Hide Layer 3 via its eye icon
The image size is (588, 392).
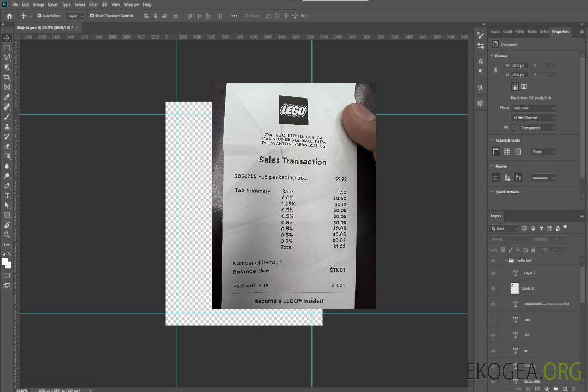click(493, 289)
